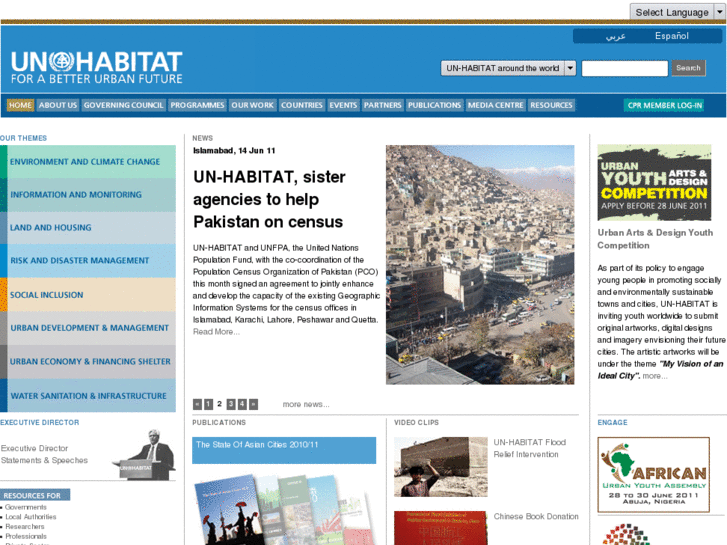The height and width of the screenshot is (545, 727).
Task: Go to next news slide arrow
Action: 253,404
